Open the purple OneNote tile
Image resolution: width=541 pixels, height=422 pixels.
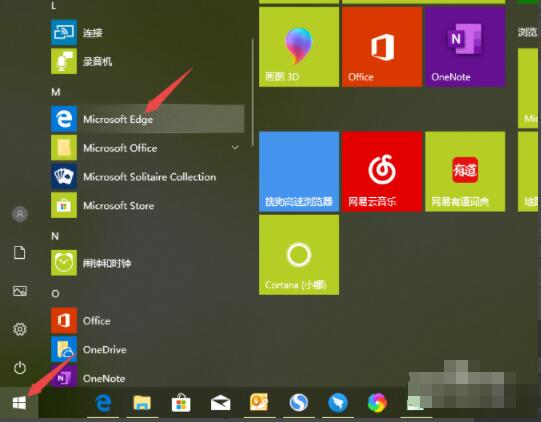click(465, 47)
